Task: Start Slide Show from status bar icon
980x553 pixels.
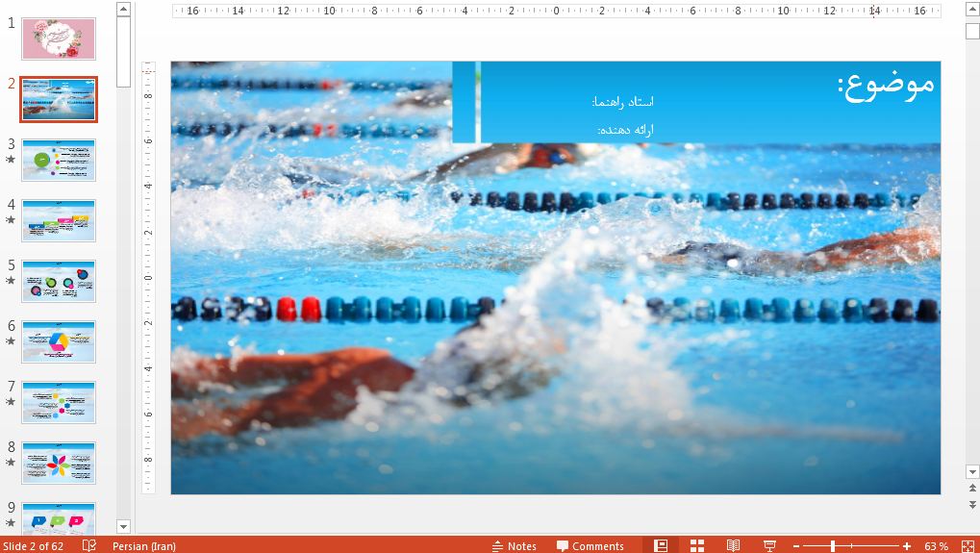Action: pyautogui.click(x=769, y=545)
